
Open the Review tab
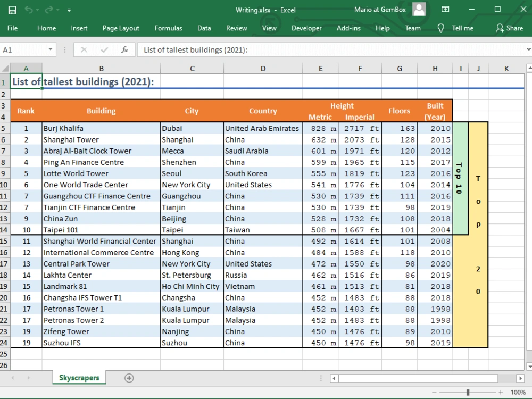(237, 28)
